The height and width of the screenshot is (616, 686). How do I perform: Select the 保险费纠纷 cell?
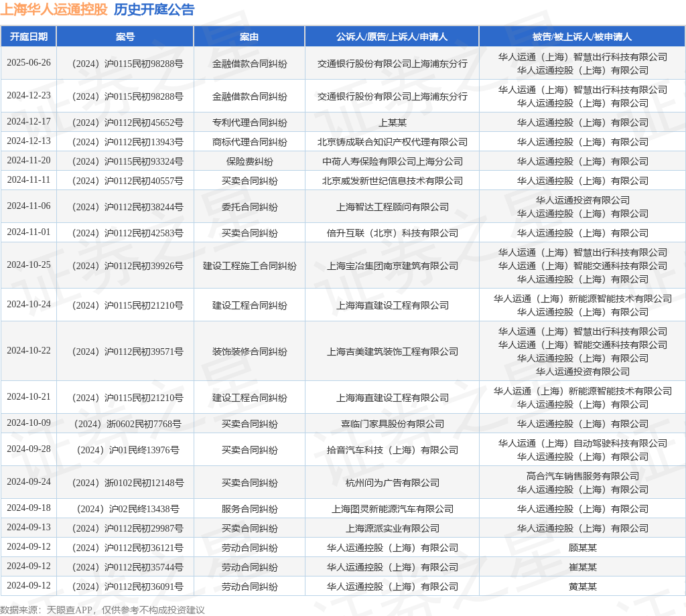[x=249, y=162]
